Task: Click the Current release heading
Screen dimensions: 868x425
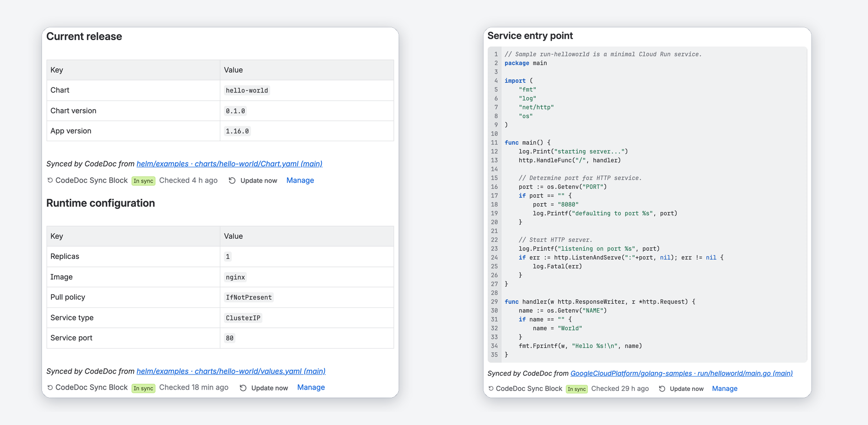Action: pyautogui.click(x=84, y=36)
